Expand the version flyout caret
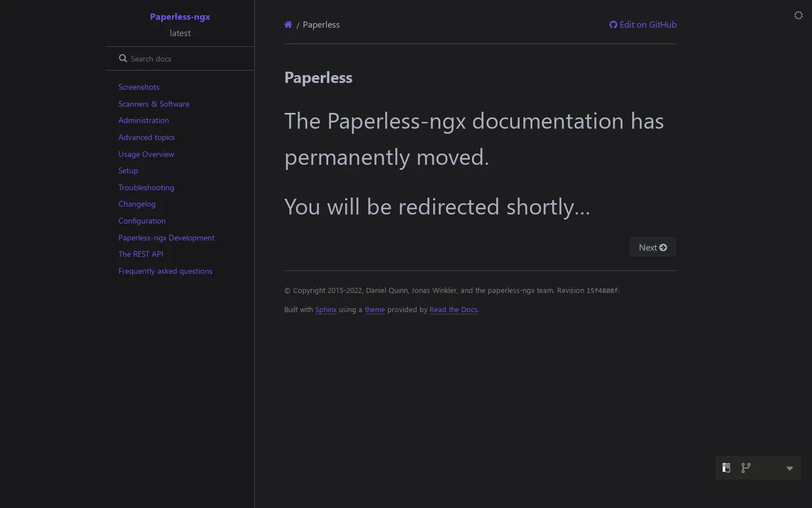This screenshot has height=508, width=812. [789, 468]
